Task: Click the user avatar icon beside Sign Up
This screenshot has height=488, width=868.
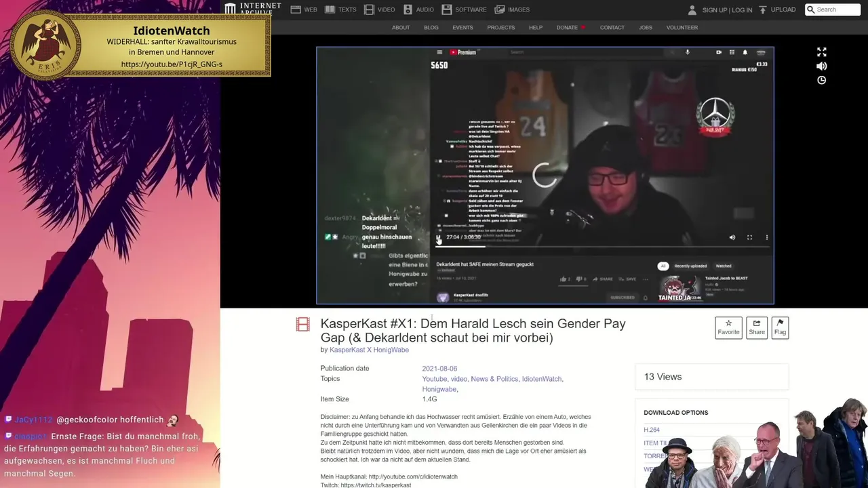Action: [692, 10]
